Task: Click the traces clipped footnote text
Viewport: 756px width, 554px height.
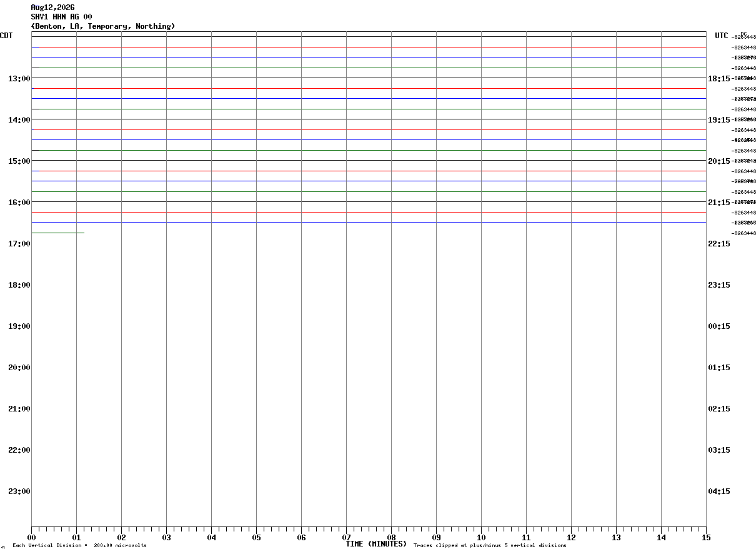Action: [490, 545]
